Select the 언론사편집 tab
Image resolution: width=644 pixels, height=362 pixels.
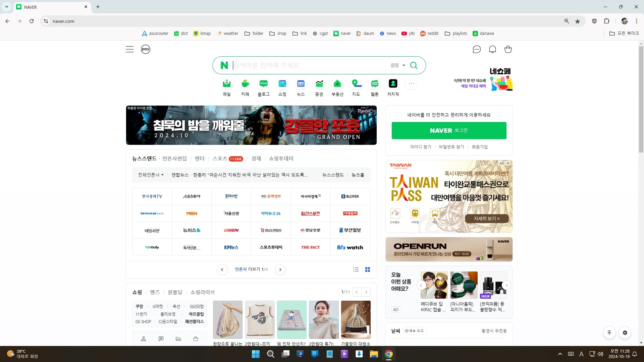point(174,159)
